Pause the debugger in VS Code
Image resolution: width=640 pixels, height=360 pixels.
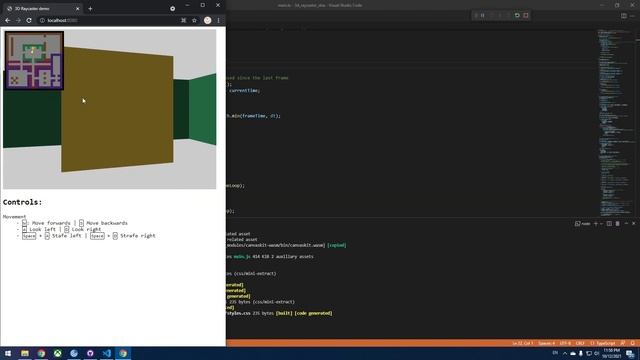tap(482, 15)
